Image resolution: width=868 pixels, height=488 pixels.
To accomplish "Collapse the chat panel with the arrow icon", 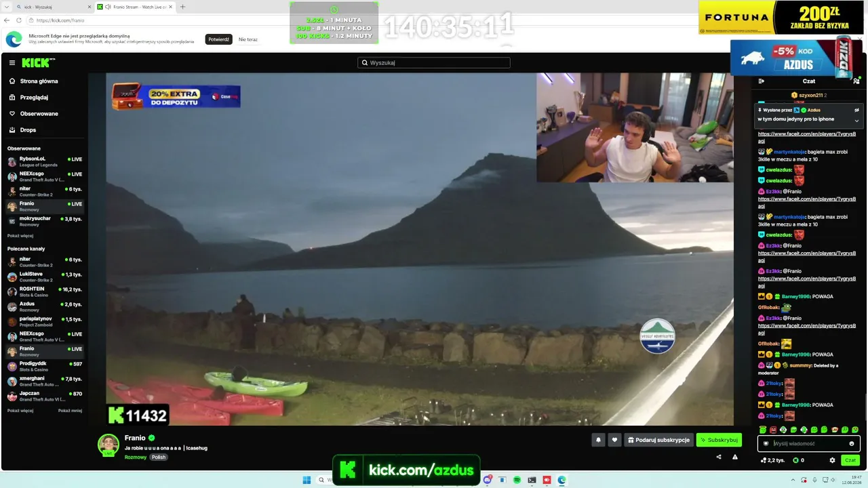I will tap(762, 81).
